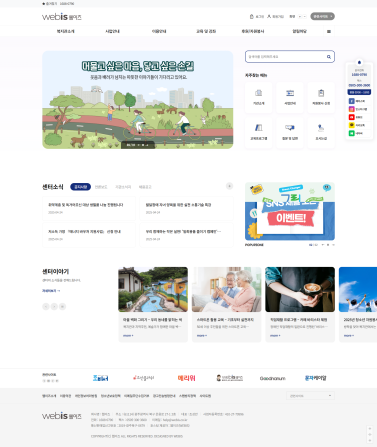Select the fourth news tab

click(145, 187)
